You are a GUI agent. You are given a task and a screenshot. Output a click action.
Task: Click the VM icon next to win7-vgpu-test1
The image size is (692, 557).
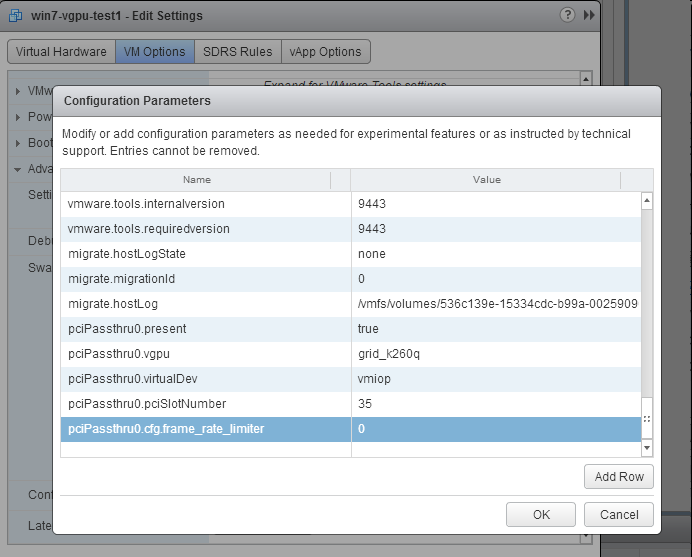16,16
